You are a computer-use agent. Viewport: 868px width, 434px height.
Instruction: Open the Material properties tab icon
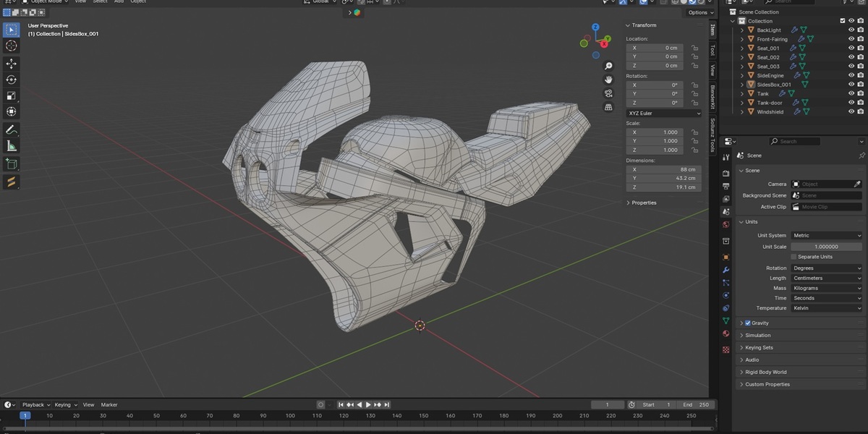click(726, 333)
